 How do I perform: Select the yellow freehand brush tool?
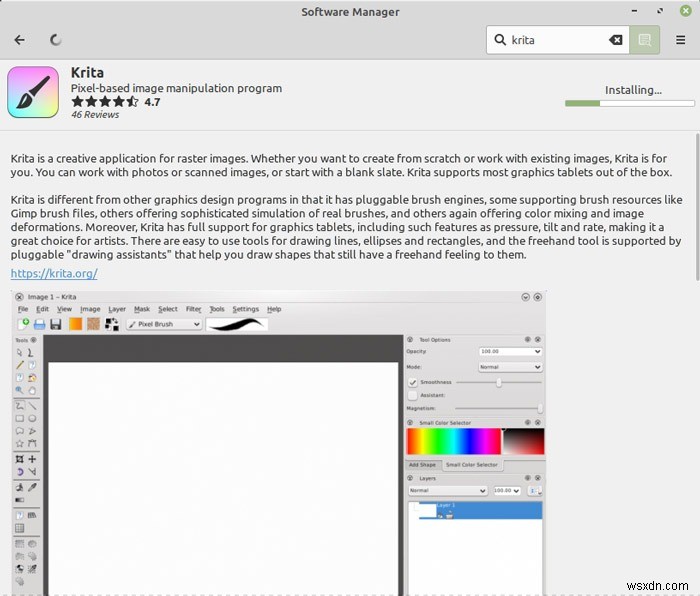pyautogui.click(x=20, y=365)
